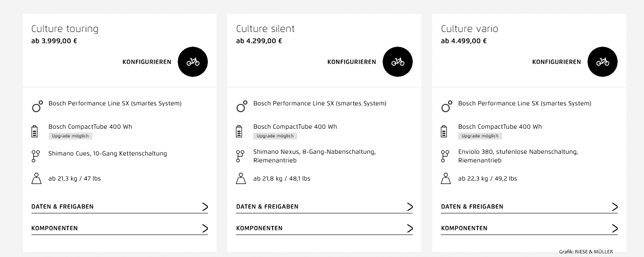Open the Culture silent model title
Viewport: 644px width, 257px height.
(265, 29)
